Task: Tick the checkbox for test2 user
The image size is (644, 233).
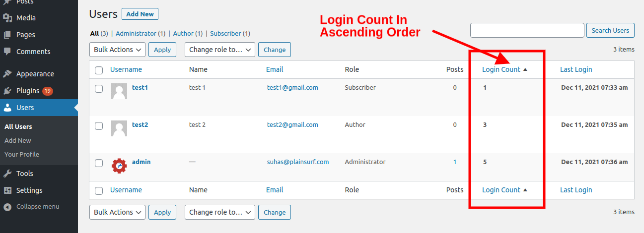Action: coord(99,126)
